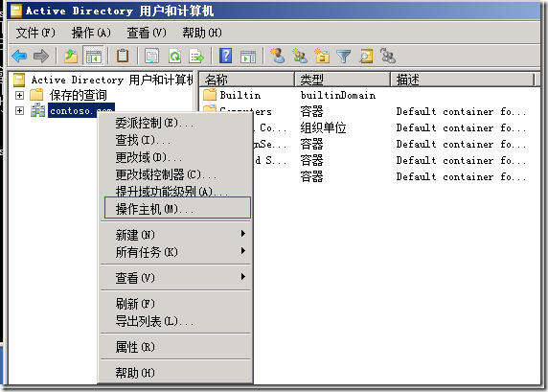Expand the contoso.com tree node
This screenshot has height=392, width=548.
click(x=19, y=110)
